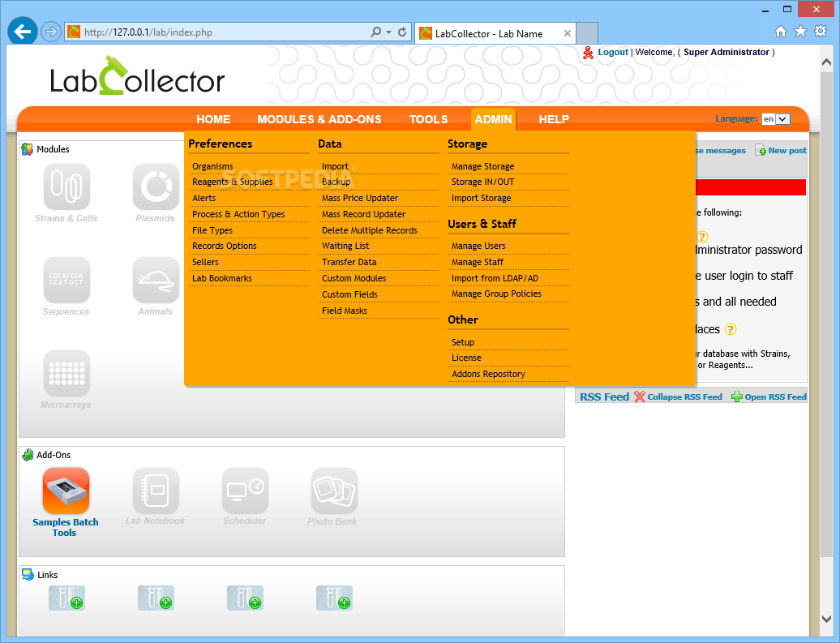Open the HELP menu

click(x=554, y=119)
